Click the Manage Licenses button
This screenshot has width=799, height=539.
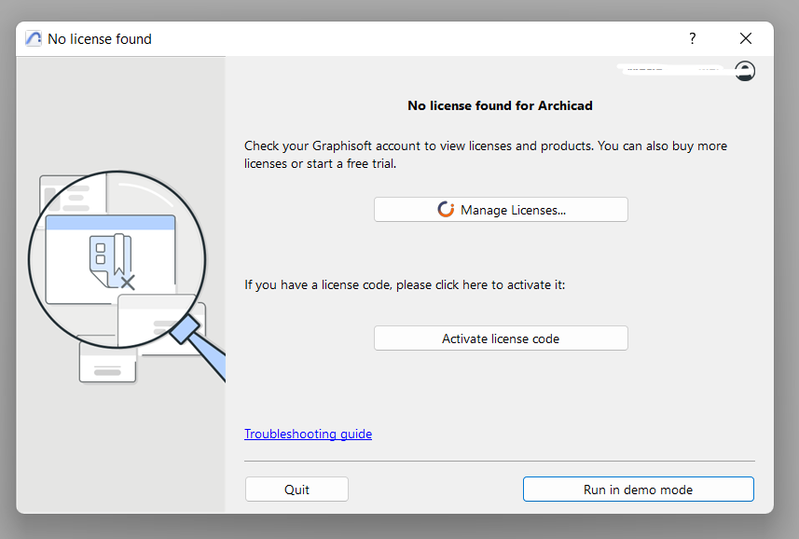[x=501, y=210]
